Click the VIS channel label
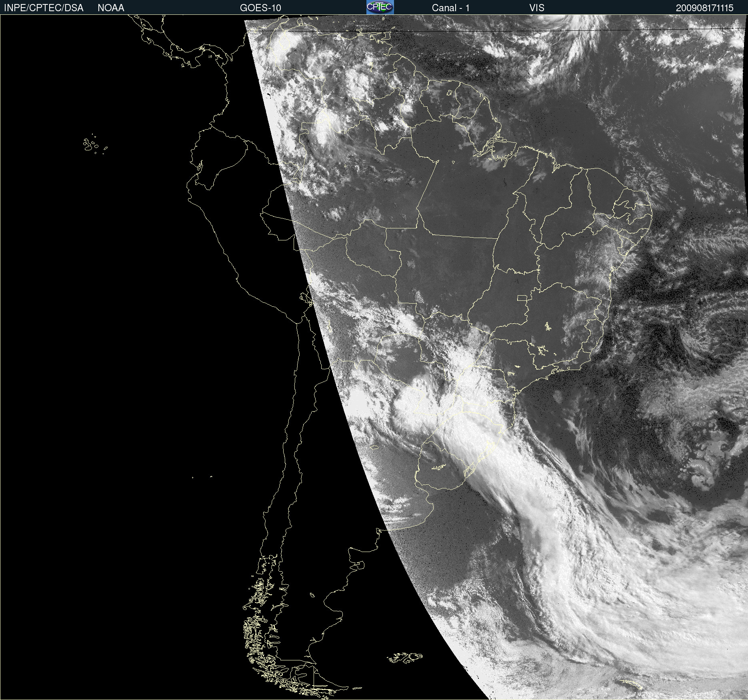 click(x=537, y=8)
